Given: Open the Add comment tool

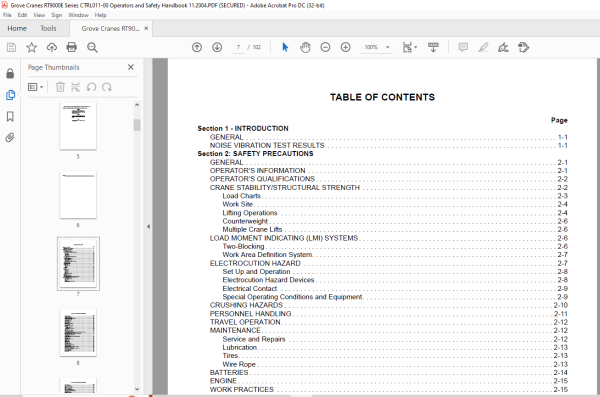Looking at the screenshot, I should click(x=463, y=47).
